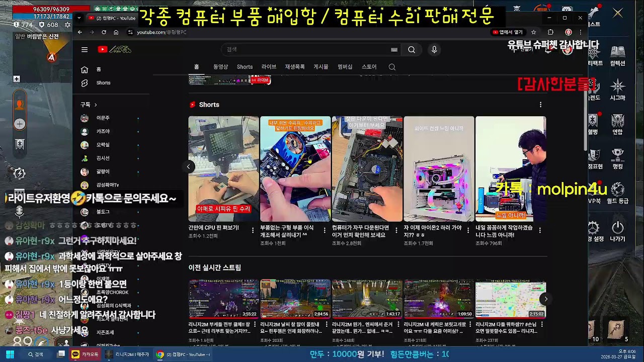Switch to the 동영상 tab
644x362 pixels.
220,67
